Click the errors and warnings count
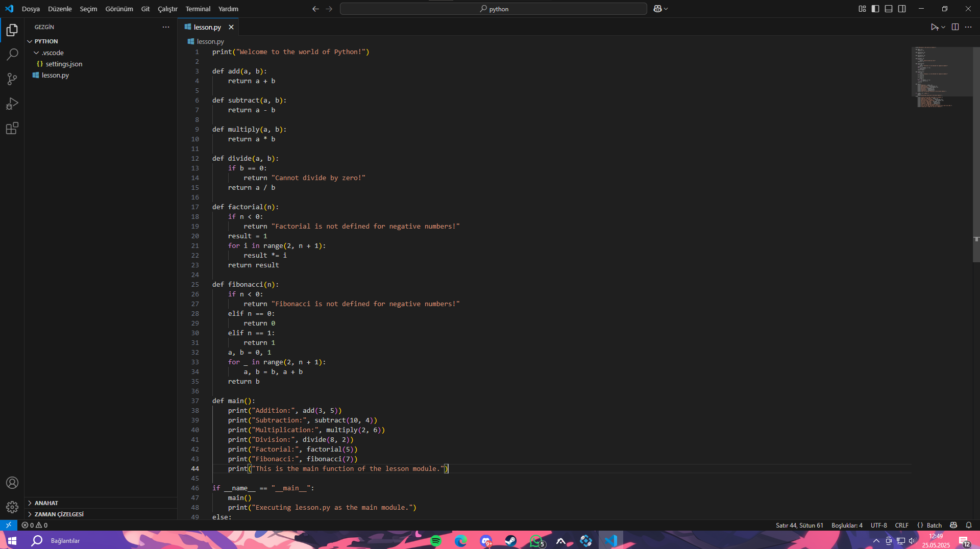 35,525
